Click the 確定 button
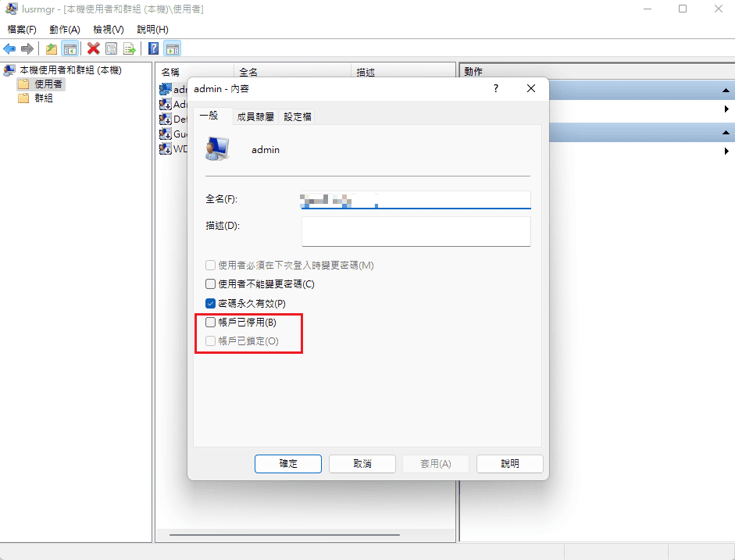735x560 pixels. point(288,463)
